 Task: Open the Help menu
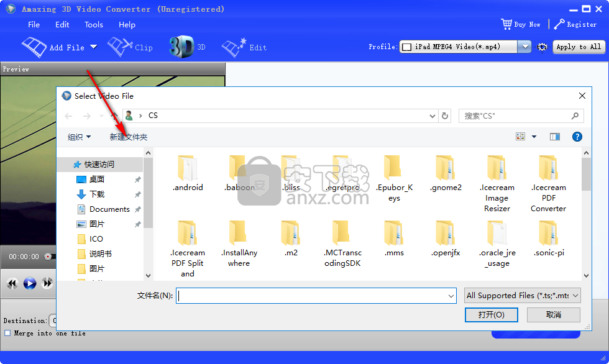(x=127, y=24)
